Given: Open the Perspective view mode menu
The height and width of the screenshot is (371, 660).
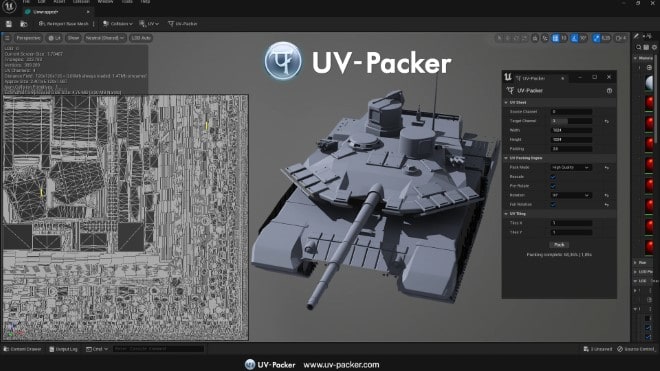Looking at the screenshot, I should pyautogui.click(x=28, y=38).
